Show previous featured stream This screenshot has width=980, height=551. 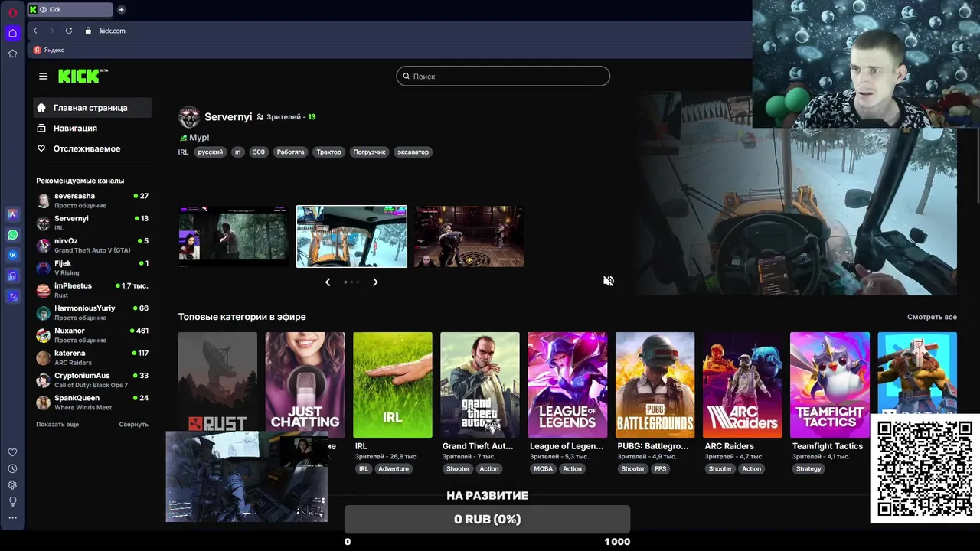pos(328,282)
